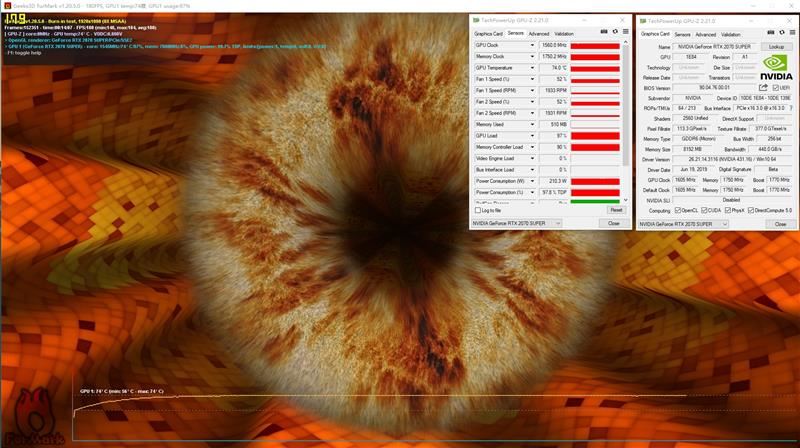Click the 97.8 % TDP value
Viewport: 800px width, 448px height.
coord(554,192)
